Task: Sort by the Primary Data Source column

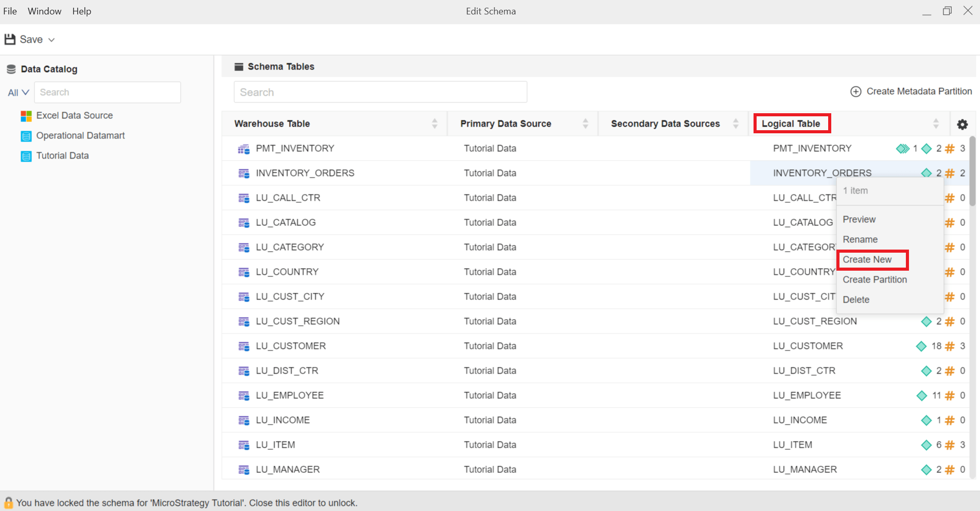Action: (585, 124)
